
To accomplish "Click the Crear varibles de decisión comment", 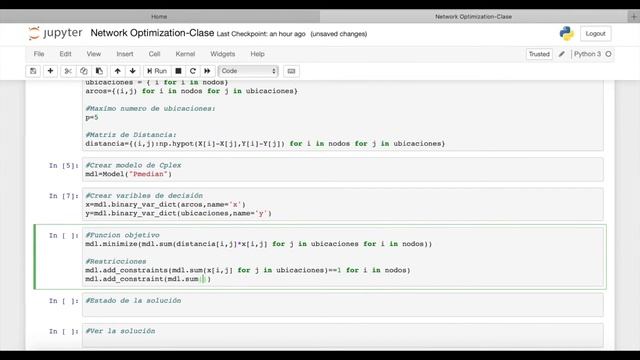I will click(x=144, y=196).
